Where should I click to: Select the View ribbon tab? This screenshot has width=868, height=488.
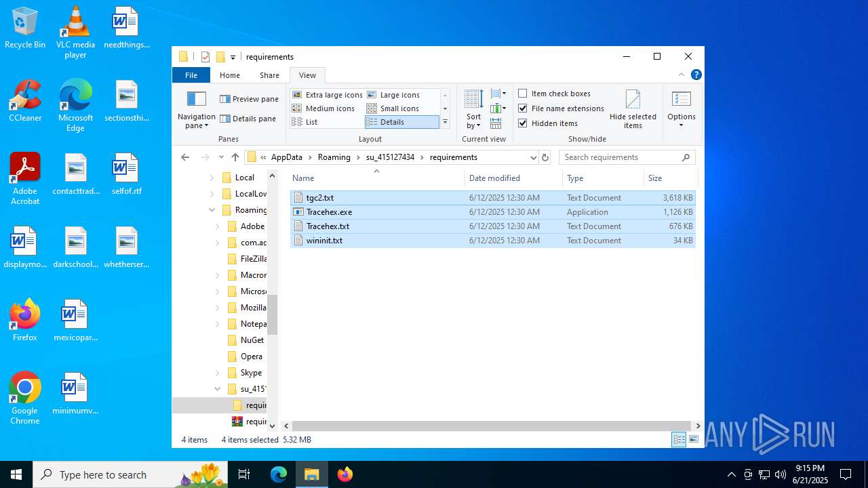(x=307, y=75)
